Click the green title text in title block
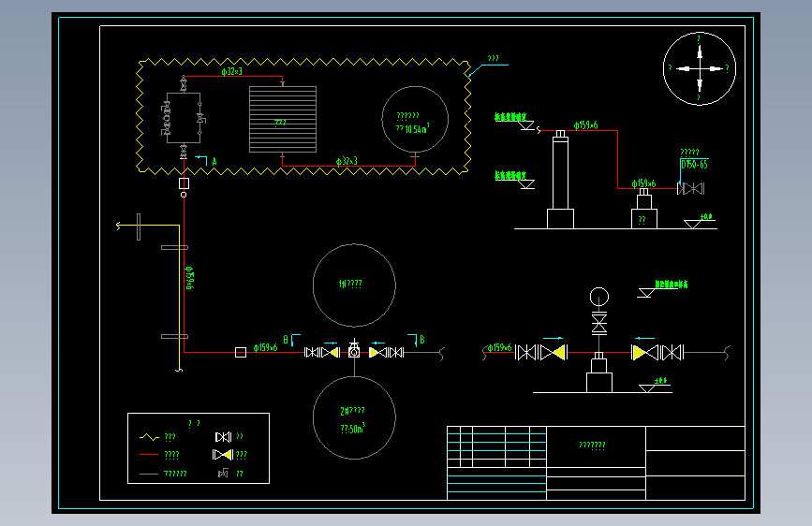Screen dimensions: 812x526 [x=592, y=445]
